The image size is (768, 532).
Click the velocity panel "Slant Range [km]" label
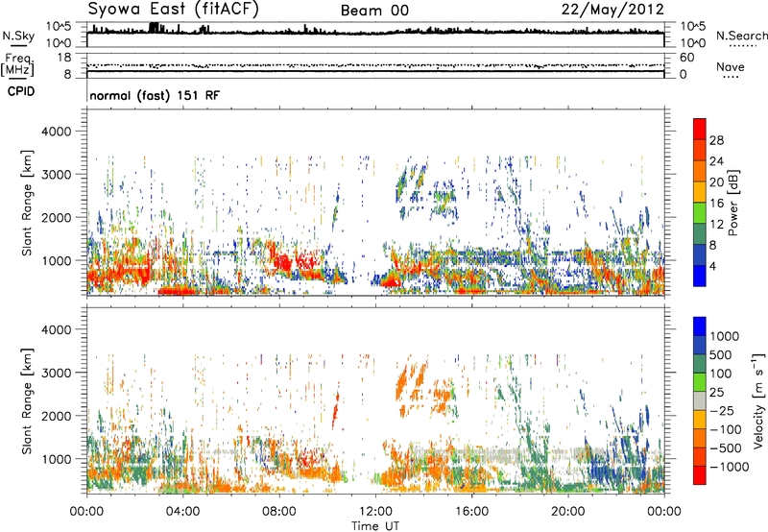[27, 400]
